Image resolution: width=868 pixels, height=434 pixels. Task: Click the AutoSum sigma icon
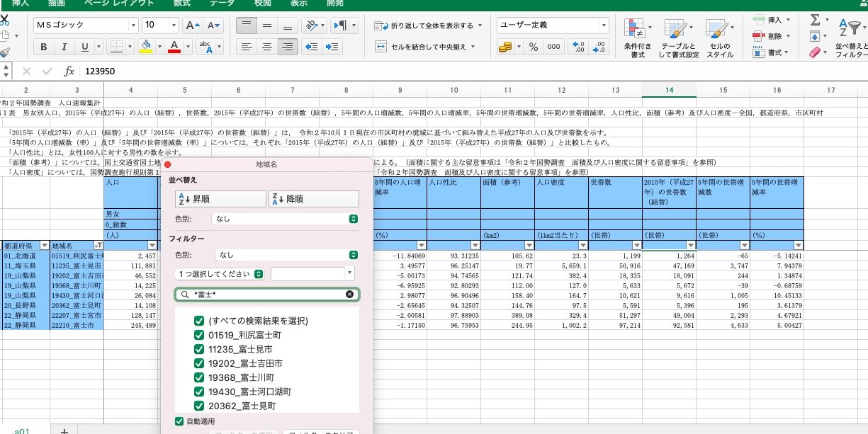tap(815, 20)
